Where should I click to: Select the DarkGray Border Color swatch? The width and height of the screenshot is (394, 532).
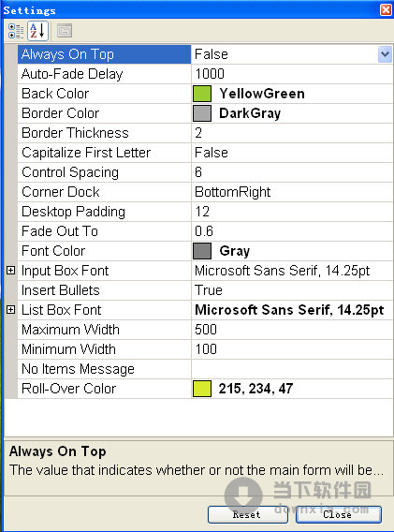tap(202, 113)
